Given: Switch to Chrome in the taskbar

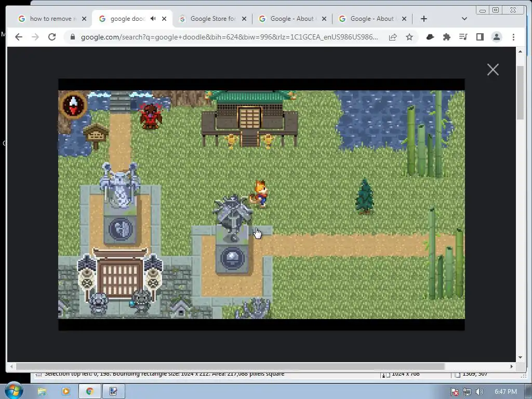Looking at the screenshot, I should 89,392.
